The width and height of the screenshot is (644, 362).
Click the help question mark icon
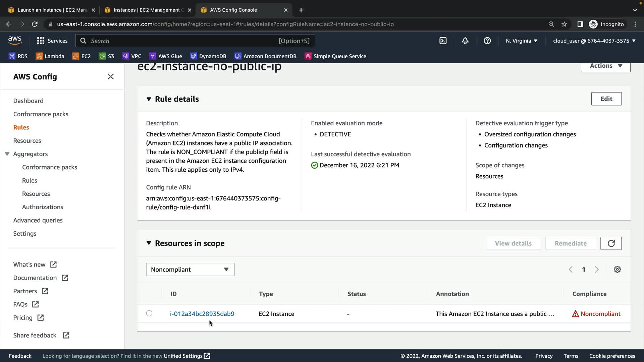coord(487,41)
